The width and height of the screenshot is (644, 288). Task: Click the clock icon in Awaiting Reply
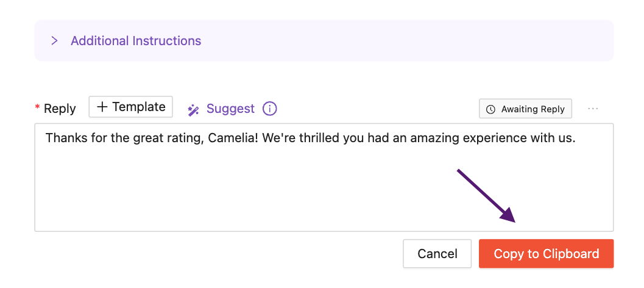click(x=491, y=109)
